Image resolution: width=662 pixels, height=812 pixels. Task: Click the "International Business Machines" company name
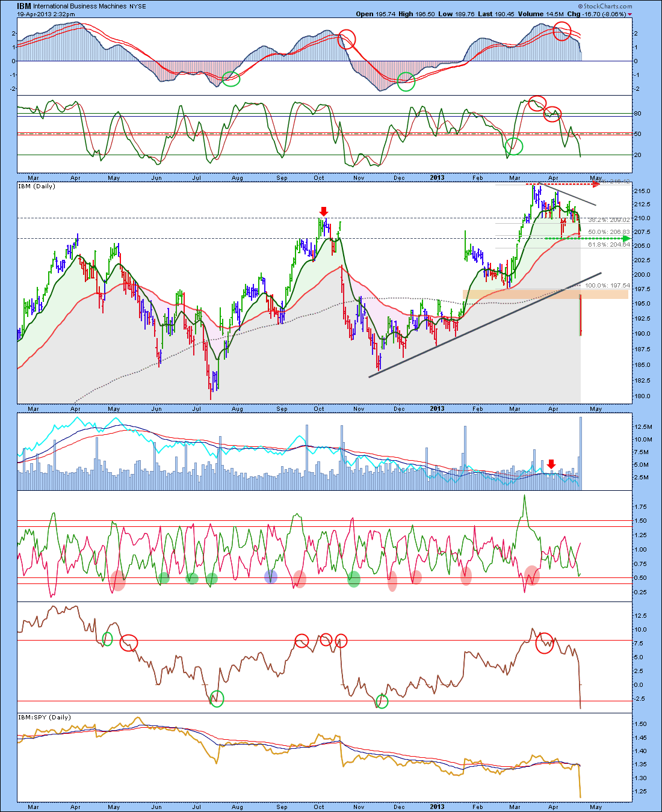[x=80, y=7]
